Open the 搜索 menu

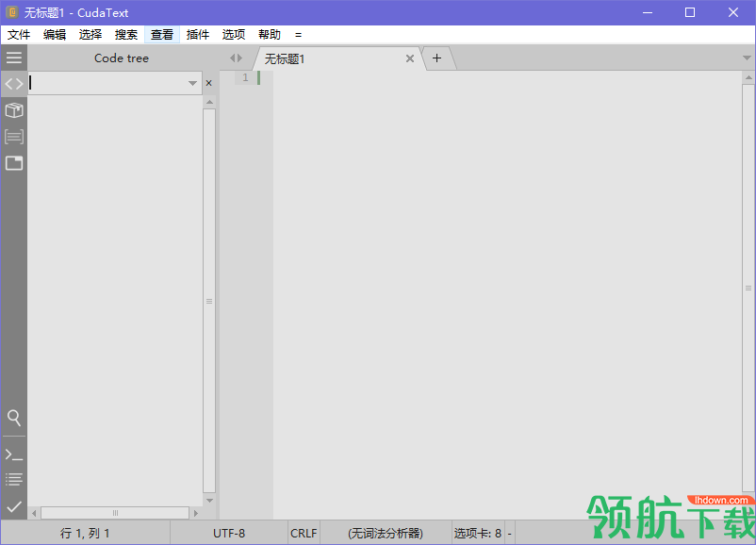(x=126, y=35)
